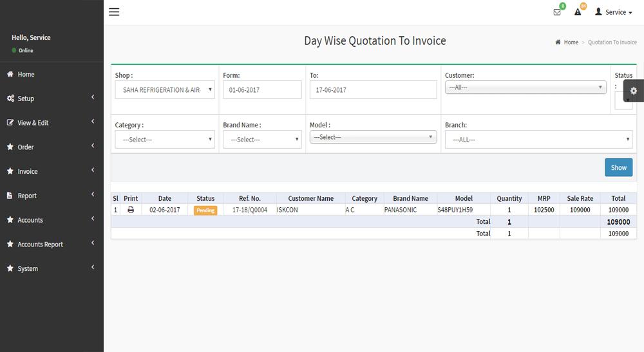Image resolution: width=644 pixels, height=352 pixels.
Task: Click the Home icon in breadcrumb
Action: pos(558,42)
